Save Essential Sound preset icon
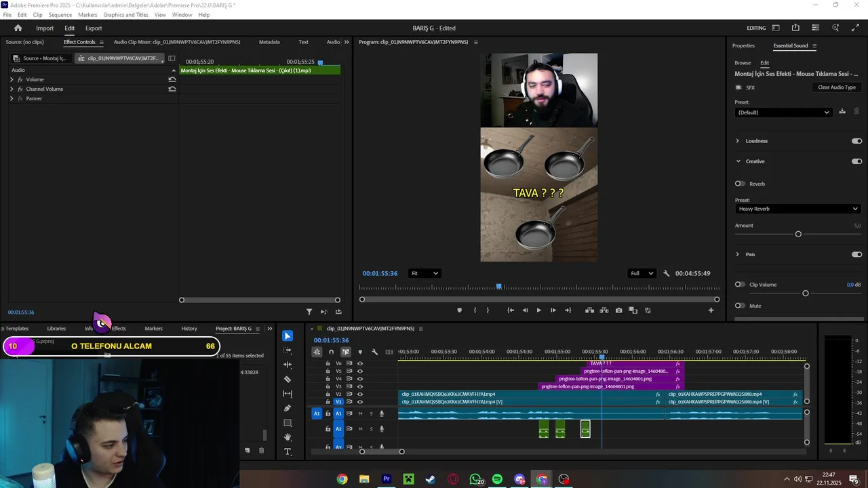This screenshot has height=488, width=868. 842,112
